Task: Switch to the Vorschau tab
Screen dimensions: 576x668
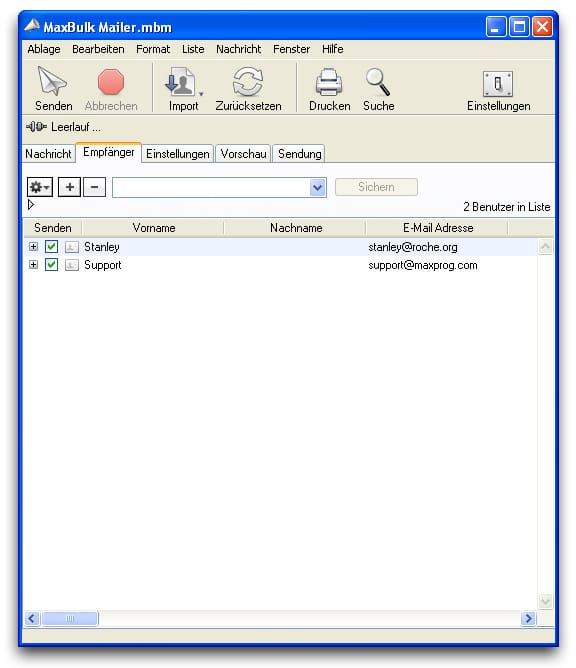Action: (243, 154)
